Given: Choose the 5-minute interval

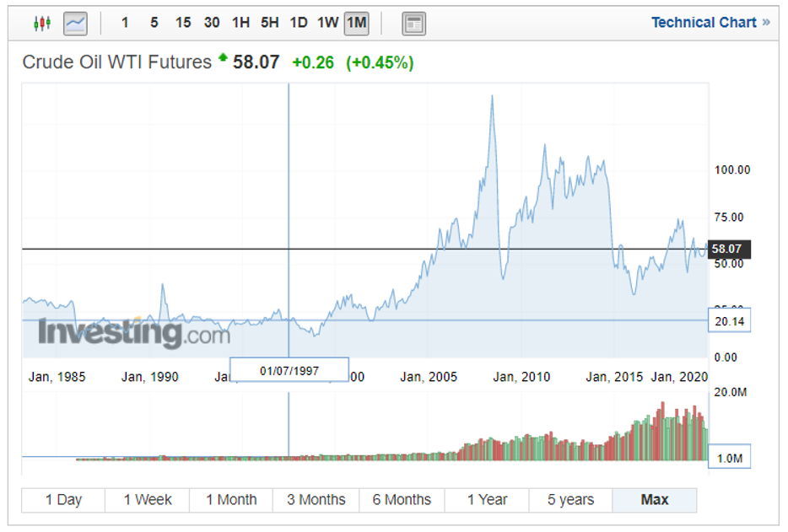Looking at the screenshot, I should 154,23.
